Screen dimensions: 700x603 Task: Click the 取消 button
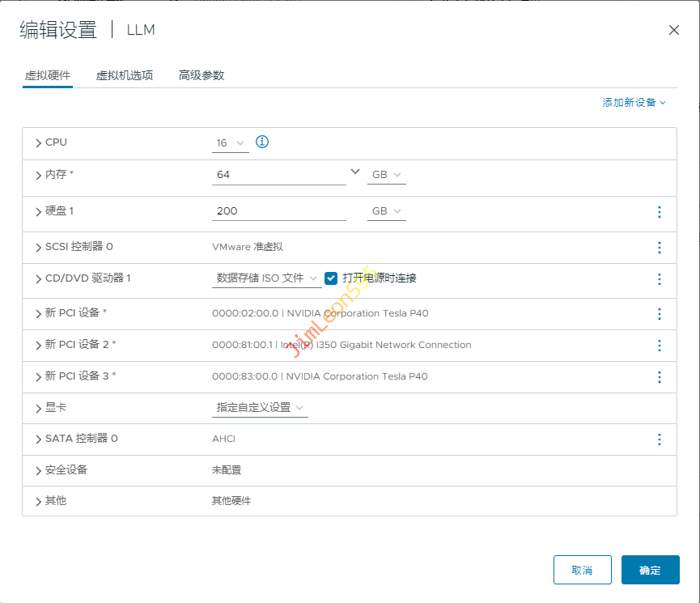582,570
